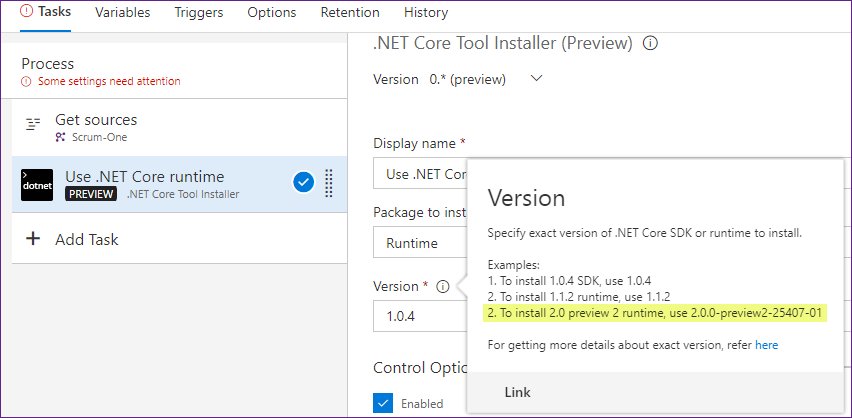Switch to the Variables tab
This screenshot has height=418, width=852.
(122, 13)
